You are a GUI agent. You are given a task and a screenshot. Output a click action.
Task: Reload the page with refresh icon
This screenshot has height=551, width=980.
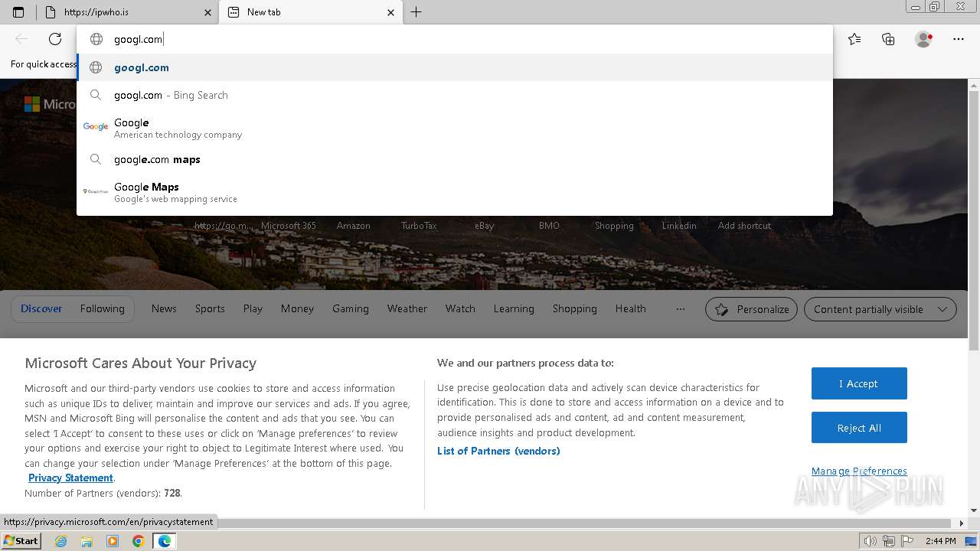[x=55, y=39]
